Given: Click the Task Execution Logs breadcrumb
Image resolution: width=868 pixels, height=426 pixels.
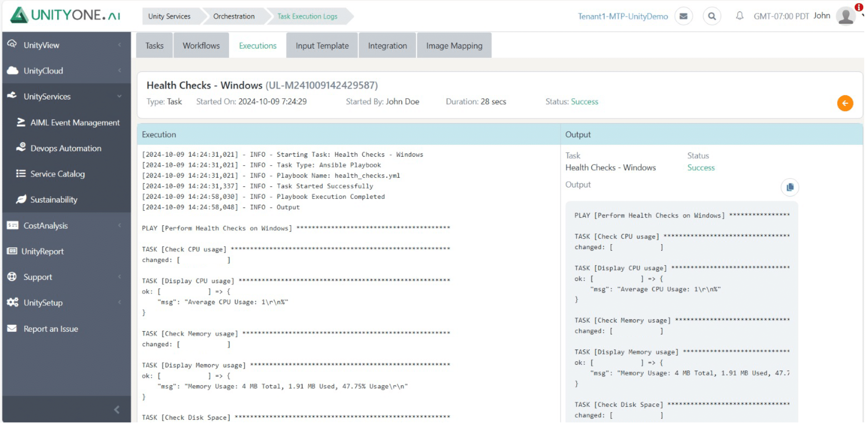Looking at the screenshot, I should [307, 16].
